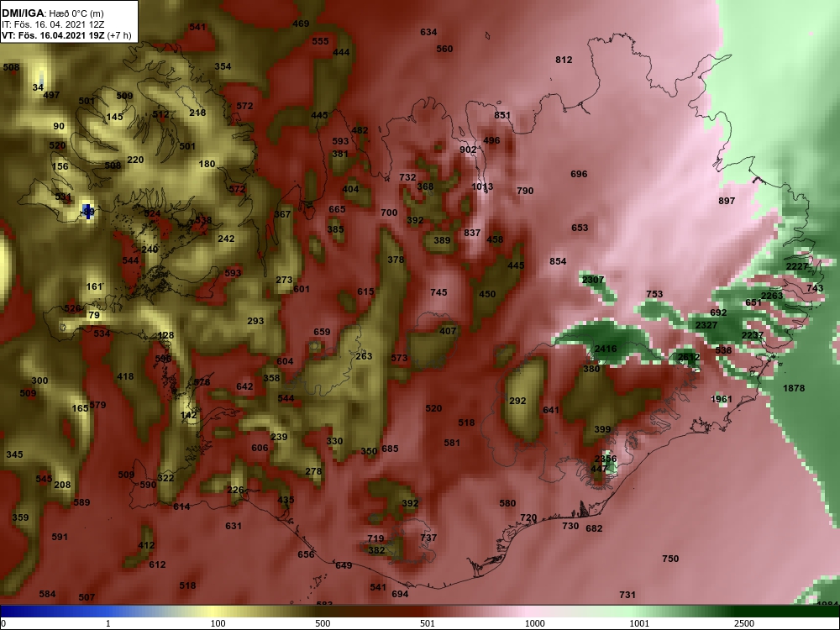
Task: Click the map value 2307
Action: tap(592, 280)
